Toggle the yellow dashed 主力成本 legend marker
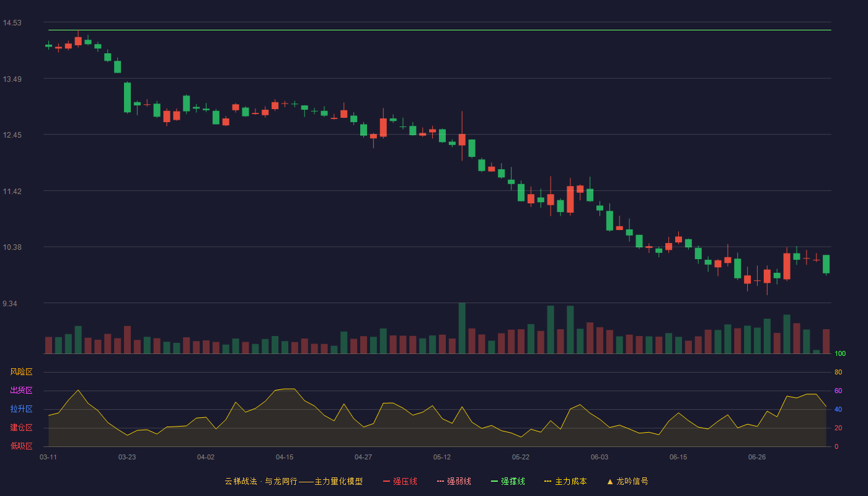The image size is (868, 496). point(548,481)
